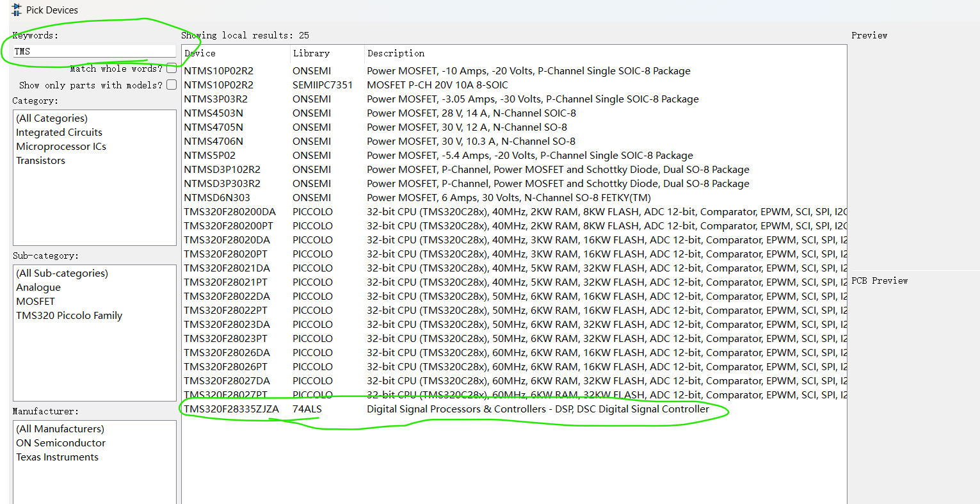The width and height of the screenshot is (980, 504).
Task: Select NTMS10P02R2 from the ONSEMI library
Action: (x=514, y=71)
